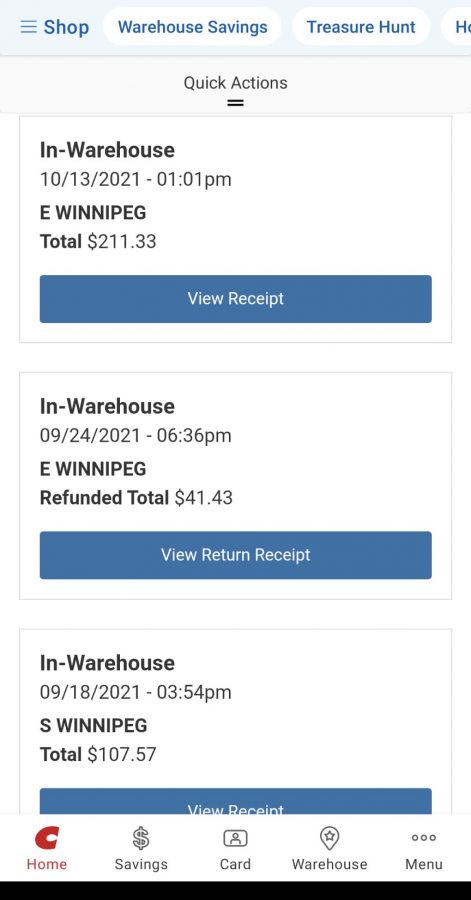
Task: View Receipt for the S WINNIPEG purchase
Action: pos(235,801)
